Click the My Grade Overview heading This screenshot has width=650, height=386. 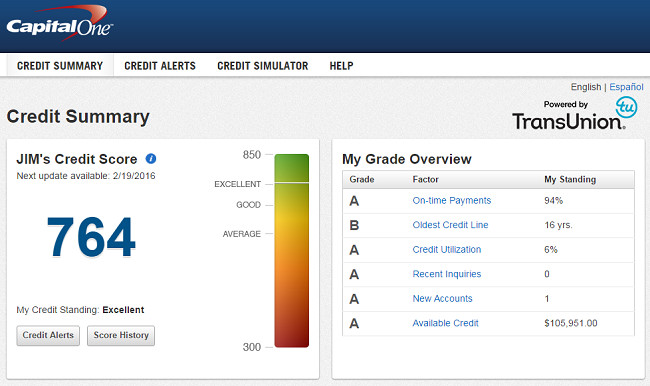(x=407, y=159)
